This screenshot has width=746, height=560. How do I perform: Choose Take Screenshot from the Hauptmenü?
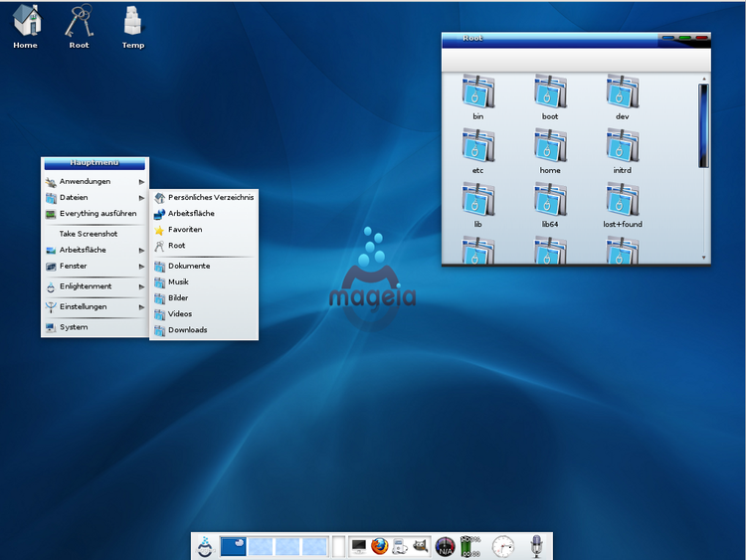pyautogui.click(x=88, y=234)
